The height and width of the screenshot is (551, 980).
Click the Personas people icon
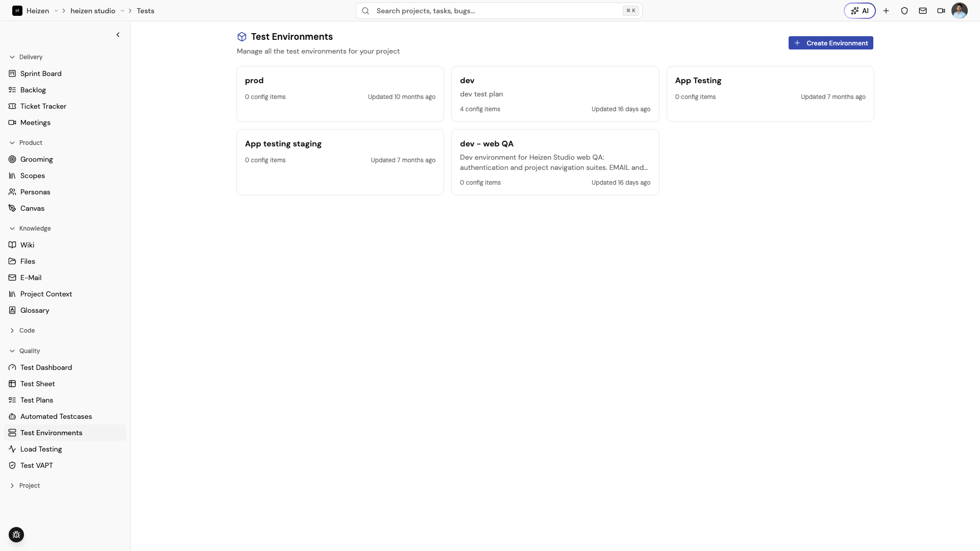pos(12,192)
